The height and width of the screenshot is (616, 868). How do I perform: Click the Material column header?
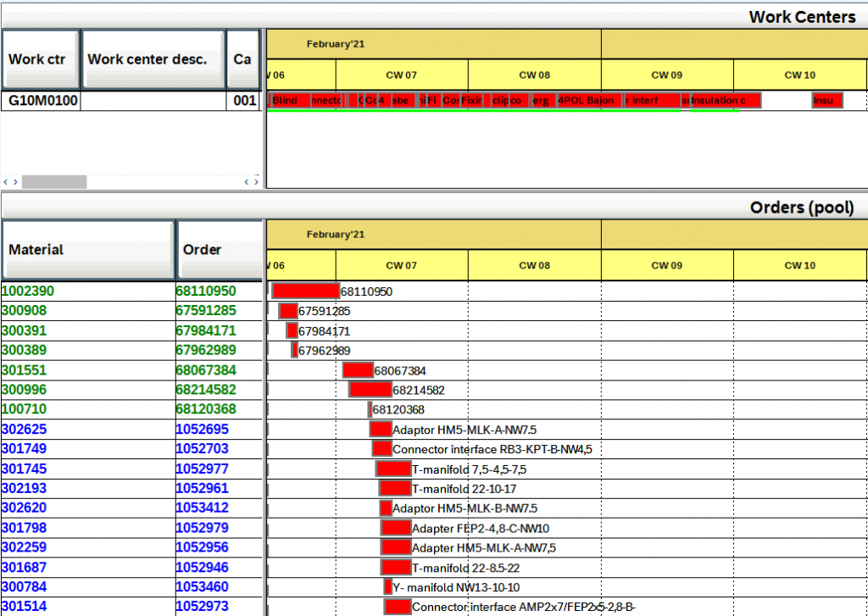pyautogui.click(x=87, y=250)
